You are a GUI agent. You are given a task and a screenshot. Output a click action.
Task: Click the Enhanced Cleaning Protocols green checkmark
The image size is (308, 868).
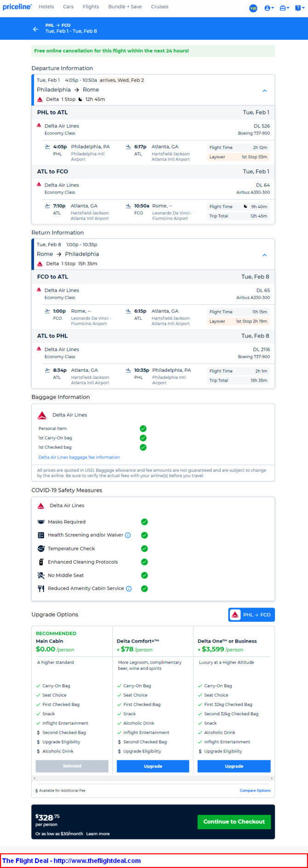(144, 562)
